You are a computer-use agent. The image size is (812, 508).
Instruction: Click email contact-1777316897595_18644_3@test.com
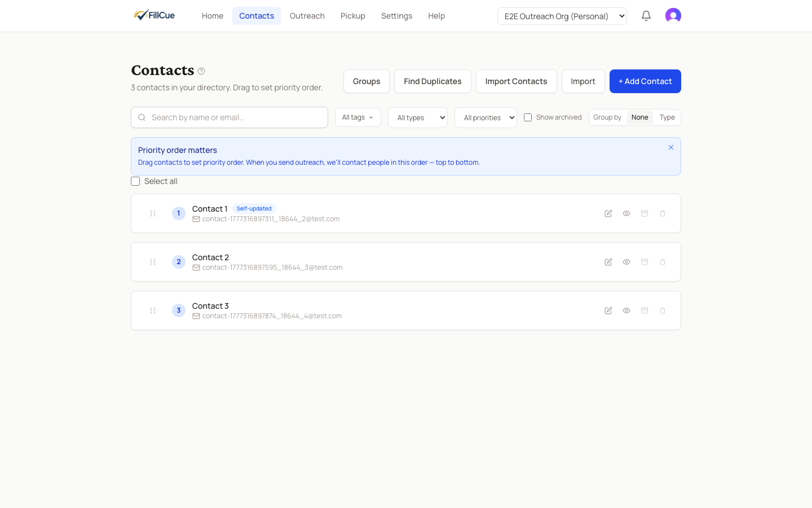point(272,268)
